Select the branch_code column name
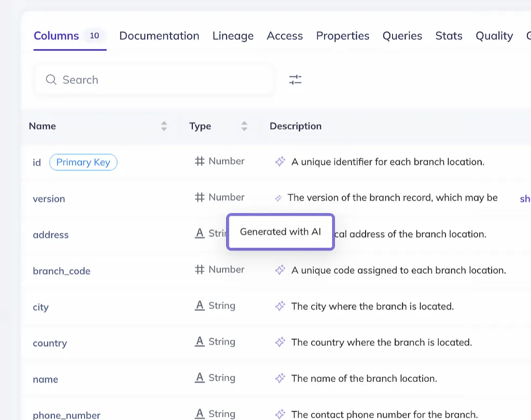The image size is (531, 420). tap(62, 271)
